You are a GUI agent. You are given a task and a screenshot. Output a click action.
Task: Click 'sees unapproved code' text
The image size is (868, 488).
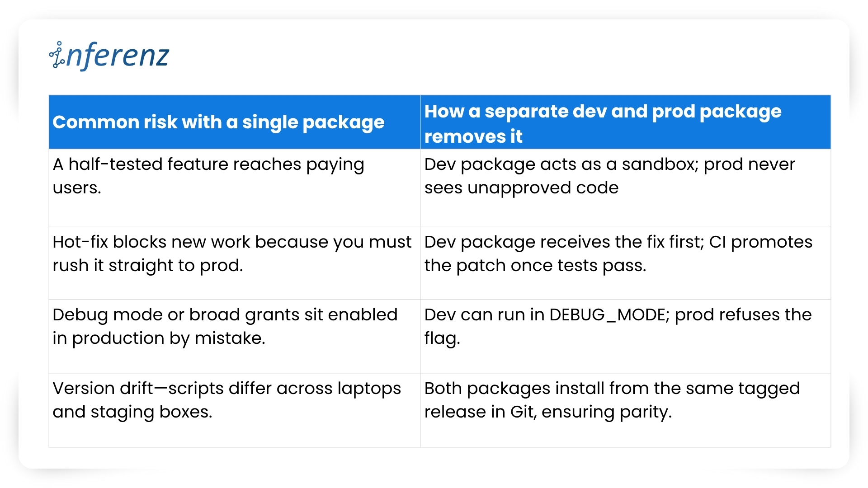(x=521, y=188)
